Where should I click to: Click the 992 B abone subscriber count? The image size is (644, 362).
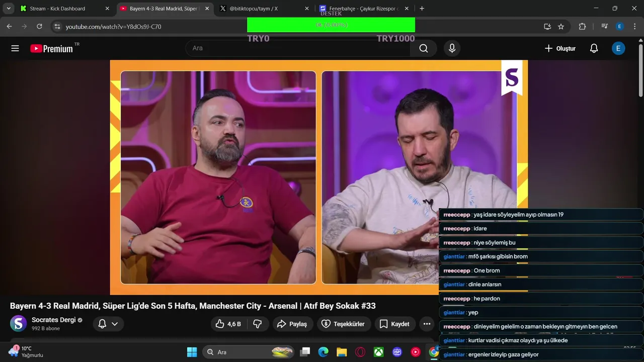pyautogui.click(x=46, y=328)
